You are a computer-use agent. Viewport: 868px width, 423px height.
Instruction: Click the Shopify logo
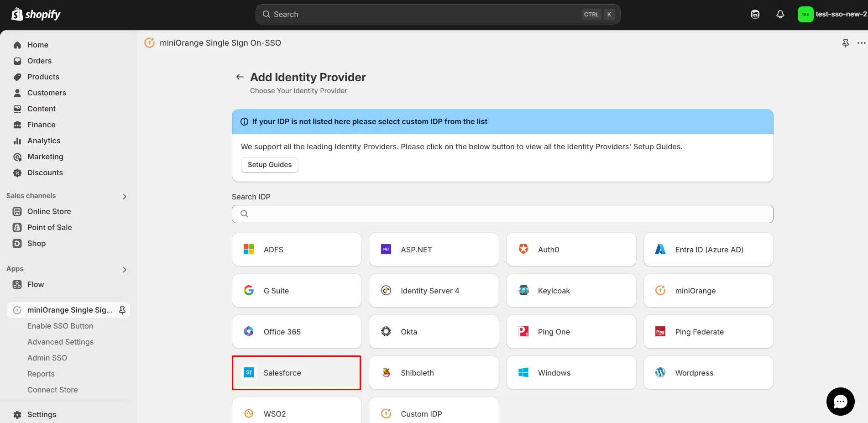tap(36, 14)
